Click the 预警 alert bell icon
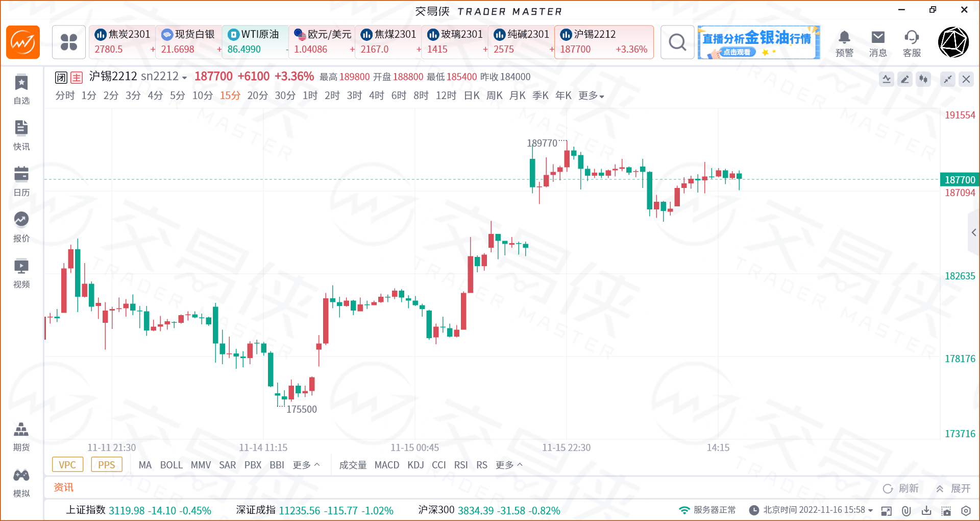The image size is (980, 521). (x=844, y=43)
